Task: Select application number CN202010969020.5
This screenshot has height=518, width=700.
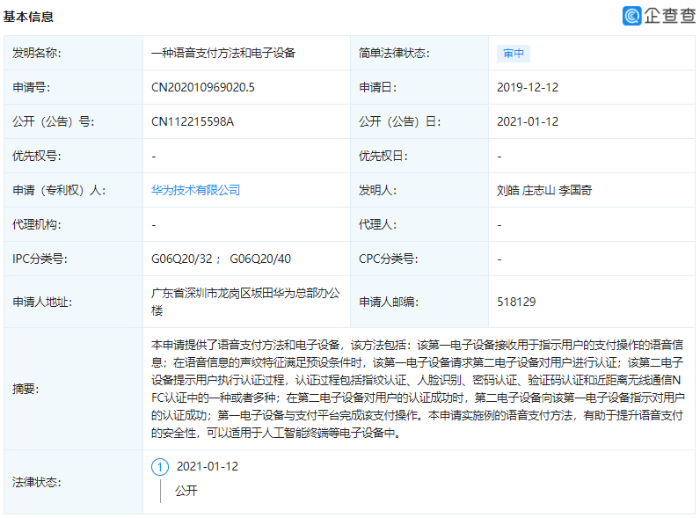Action: coord(203,88)
